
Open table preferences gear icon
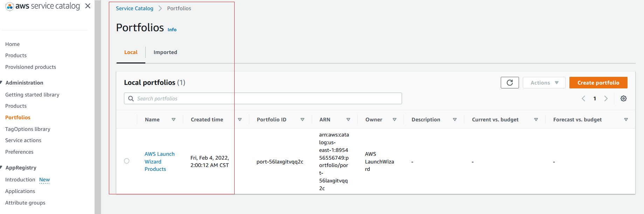623,99
